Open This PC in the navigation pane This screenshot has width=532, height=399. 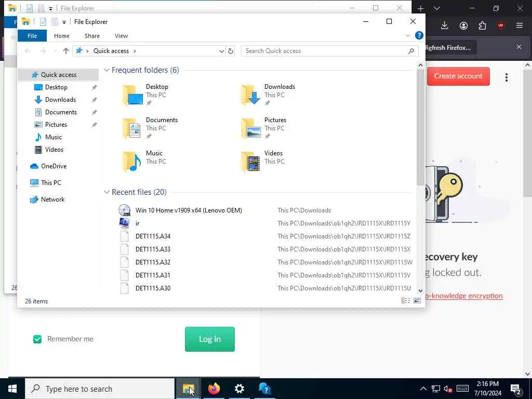[x=51, y=183]
